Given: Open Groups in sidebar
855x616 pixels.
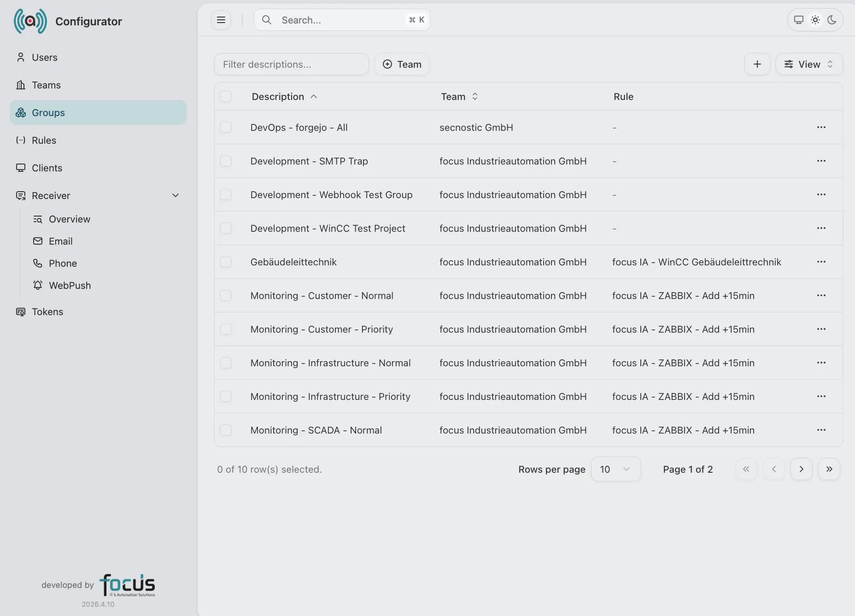Looking at the screenshot, I should [x=98, y=112].
